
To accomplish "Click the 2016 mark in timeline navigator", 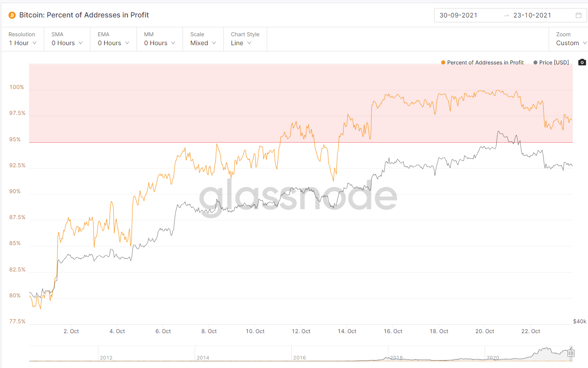I will point(300,358).
